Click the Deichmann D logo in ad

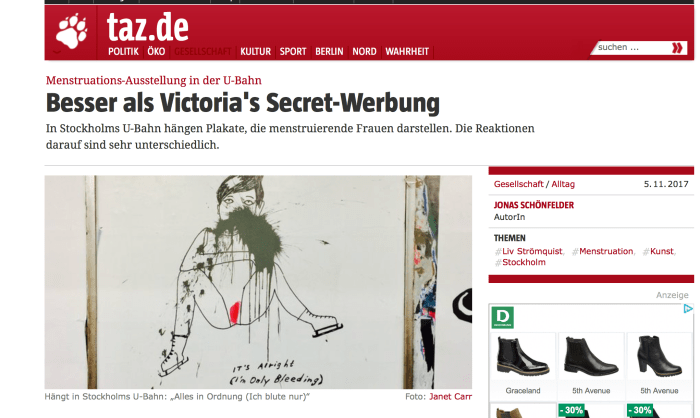[x=503, y=317]
